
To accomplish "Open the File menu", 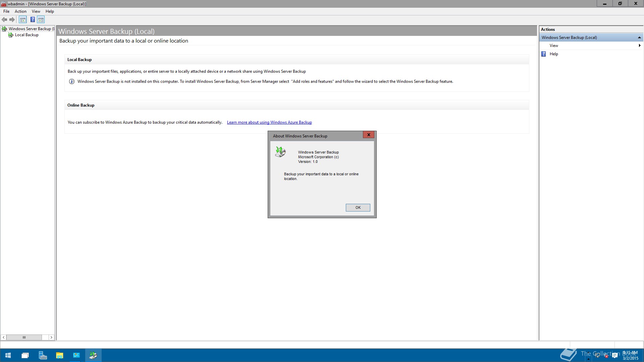I will pyautogui.click(x=6, y=11).
